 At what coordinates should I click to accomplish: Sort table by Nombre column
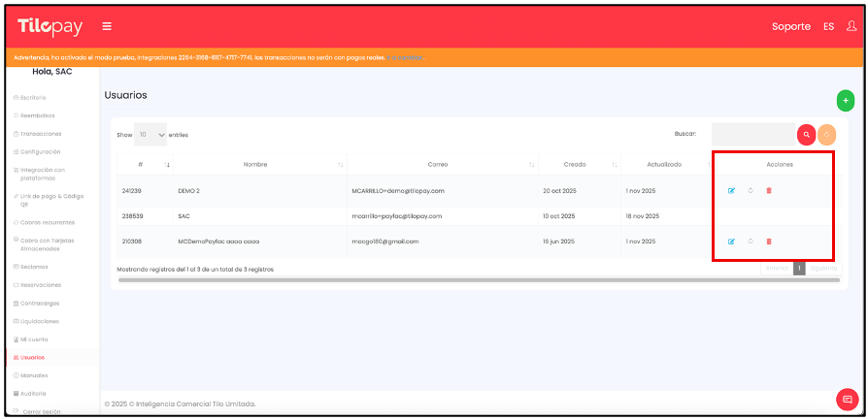pyautogui.click(x=255, y=164)
